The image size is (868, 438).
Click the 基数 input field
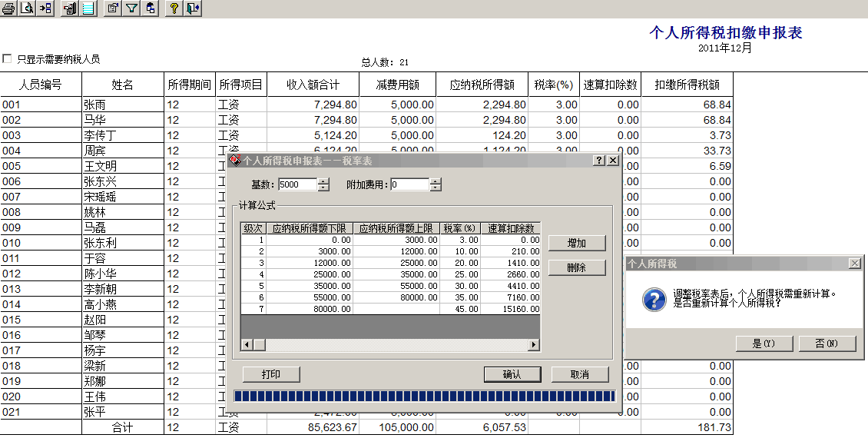[297, 184]
